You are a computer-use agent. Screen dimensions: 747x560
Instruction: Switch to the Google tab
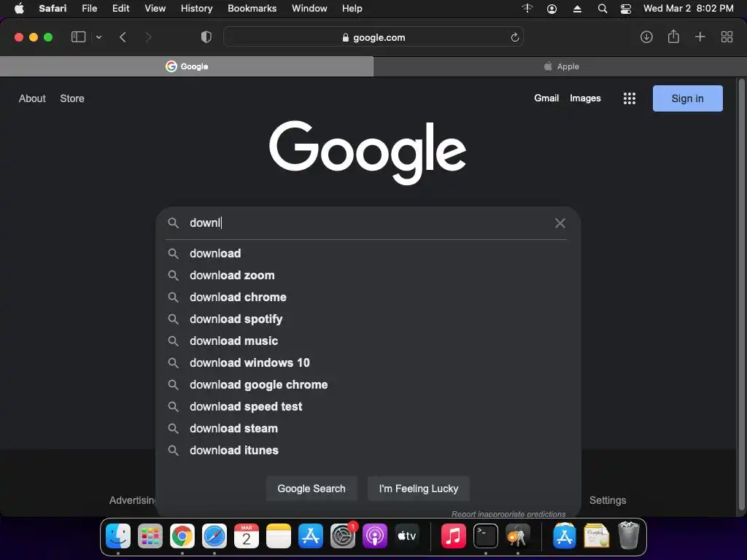(187, 66)
